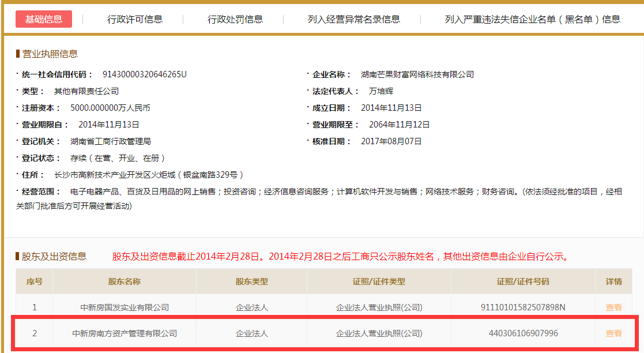Click registered capital 5000.000000万人民币
The width and height of the screenshot is (644, 353).
point(110,108)
